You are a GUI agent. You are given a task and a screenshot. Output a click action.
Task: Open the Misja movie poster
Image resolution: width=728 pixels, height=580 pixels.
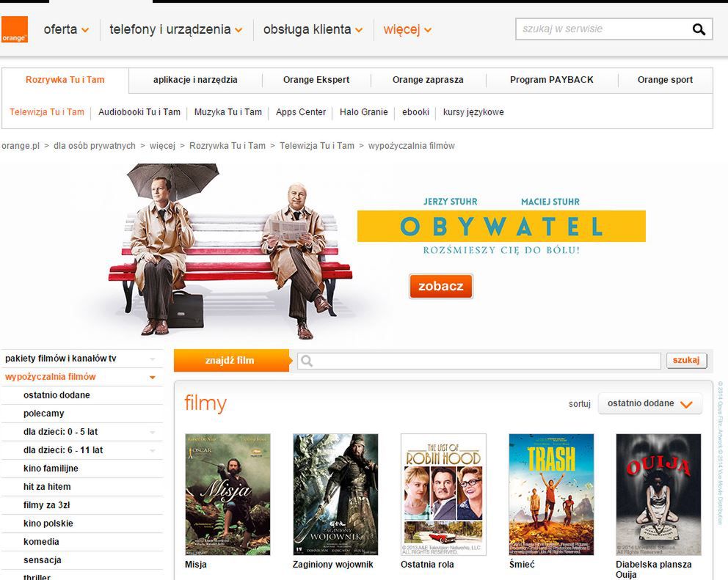coord(227,495)
